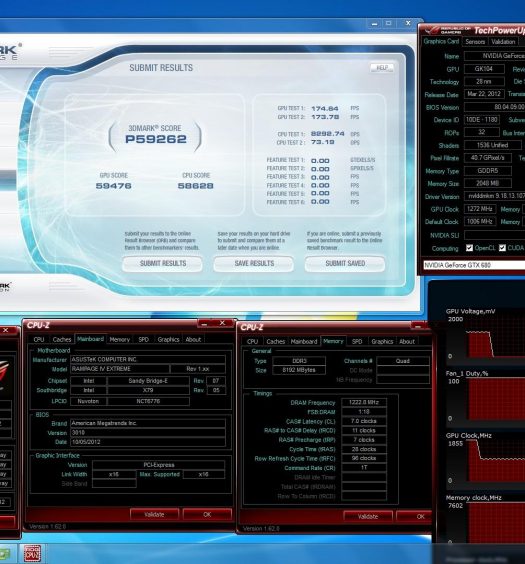
Task: Maximize the 3DMark window
Action: (x=389, y=23)
